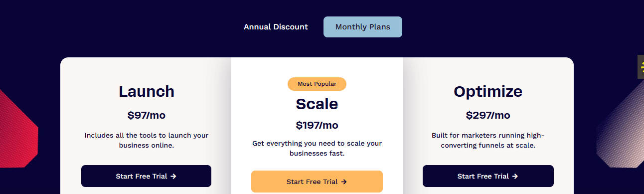644x194 pixels.
Task: Click the Optimize plan heading
Action: pos(488,91)
